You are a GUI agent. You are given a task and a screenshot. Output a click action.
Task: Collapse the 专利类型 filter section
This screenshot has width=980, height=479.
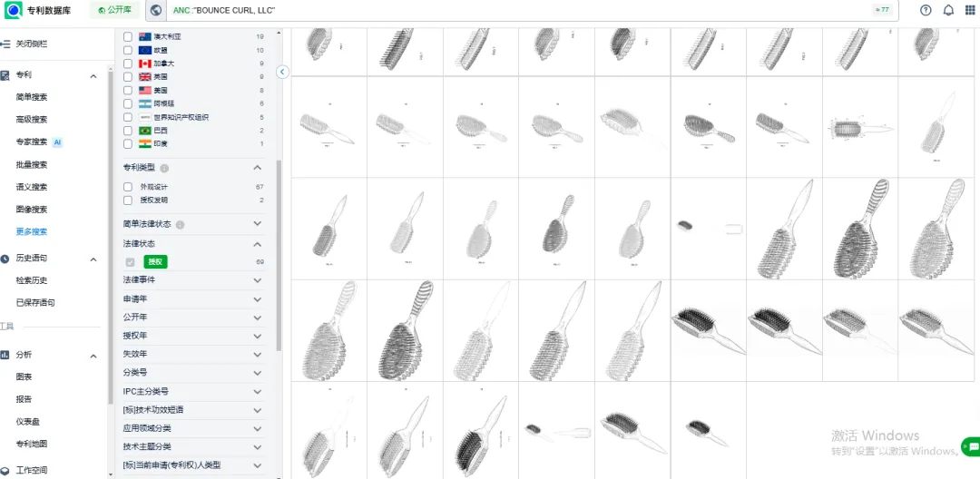(257, 168)
